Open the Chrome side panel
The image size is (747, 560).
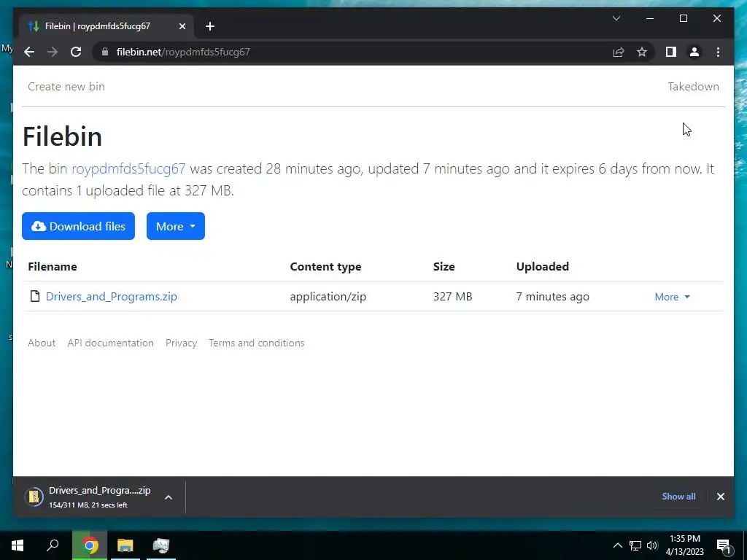[x=671, y=52]
